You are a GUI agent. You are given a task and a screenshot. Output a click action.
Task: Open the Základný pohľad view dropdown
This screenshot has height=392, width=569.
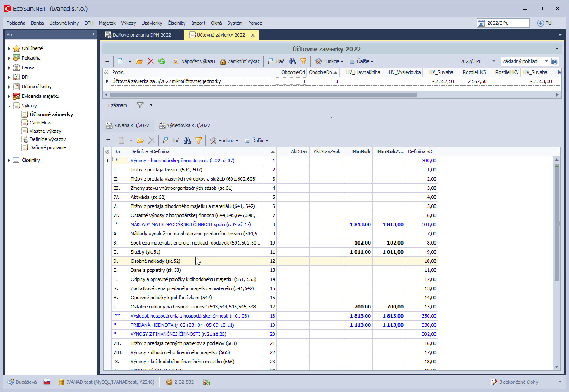[547, 61]
